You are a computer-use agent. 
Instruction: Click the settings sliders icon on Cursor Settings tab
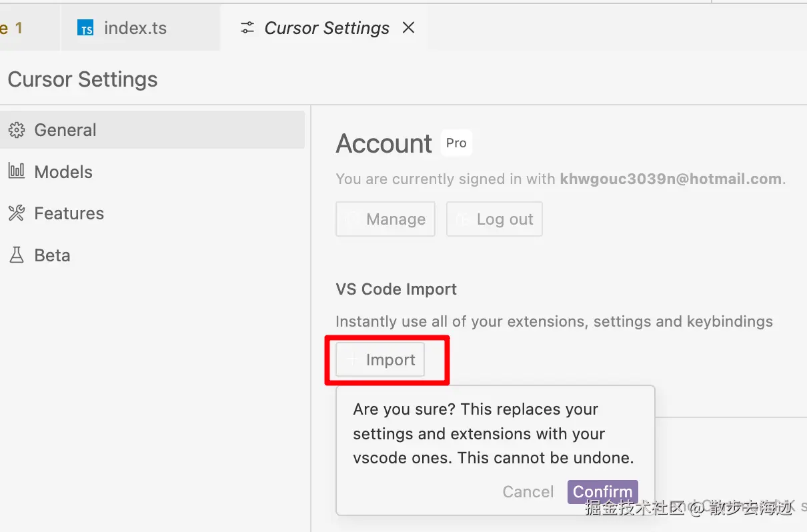(x=247, y=28)
